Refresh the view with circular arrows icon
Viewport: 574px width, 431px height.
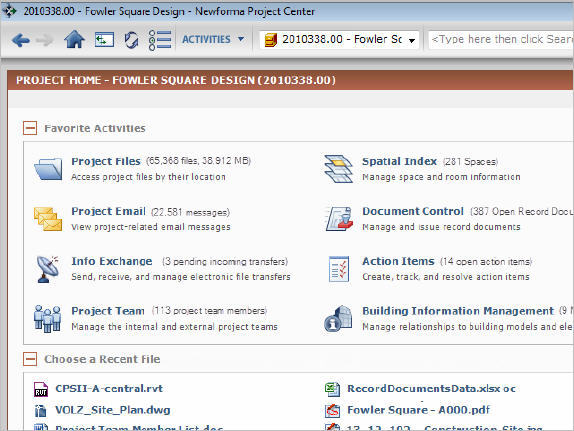point(131,40)
